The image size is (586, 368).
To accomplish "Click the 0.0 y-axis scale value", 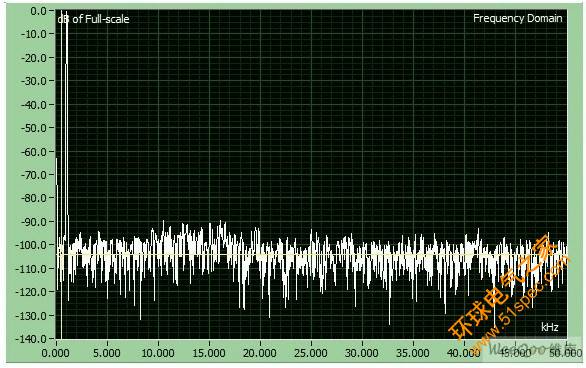I will 38,11.
